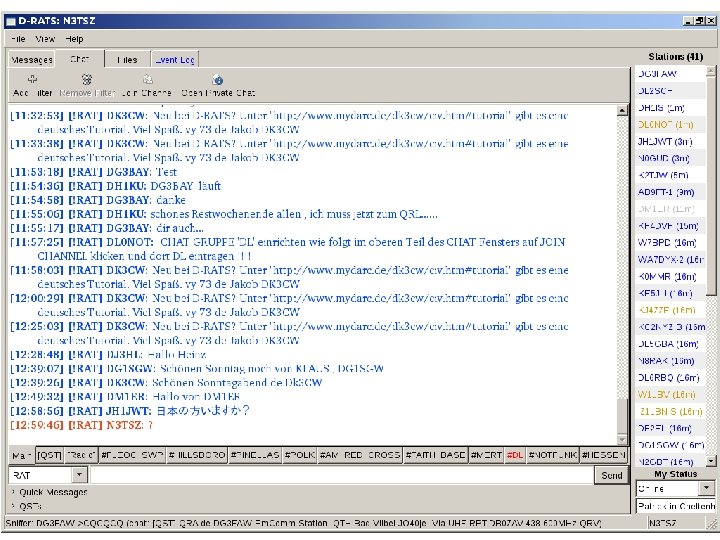Select the #HILLSBORO channel tab
The height and width of the screenshot is (540, 720).
(197, 456)
